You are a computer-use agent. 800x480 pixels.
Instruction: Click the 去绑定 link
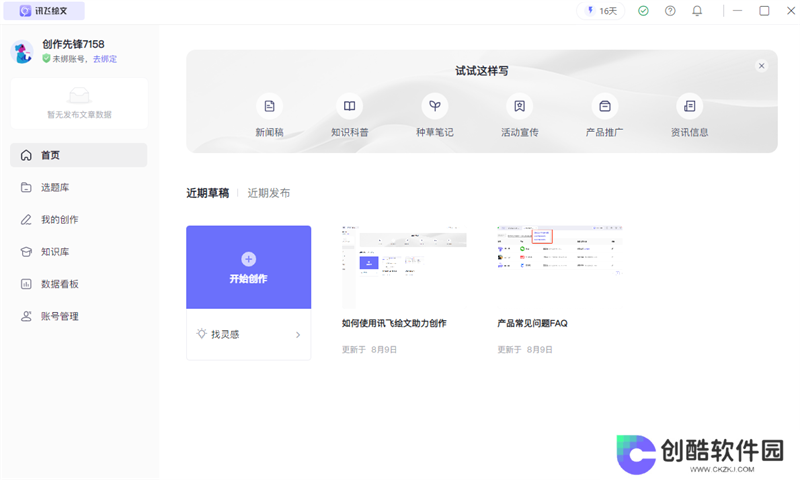coord(105,59)
